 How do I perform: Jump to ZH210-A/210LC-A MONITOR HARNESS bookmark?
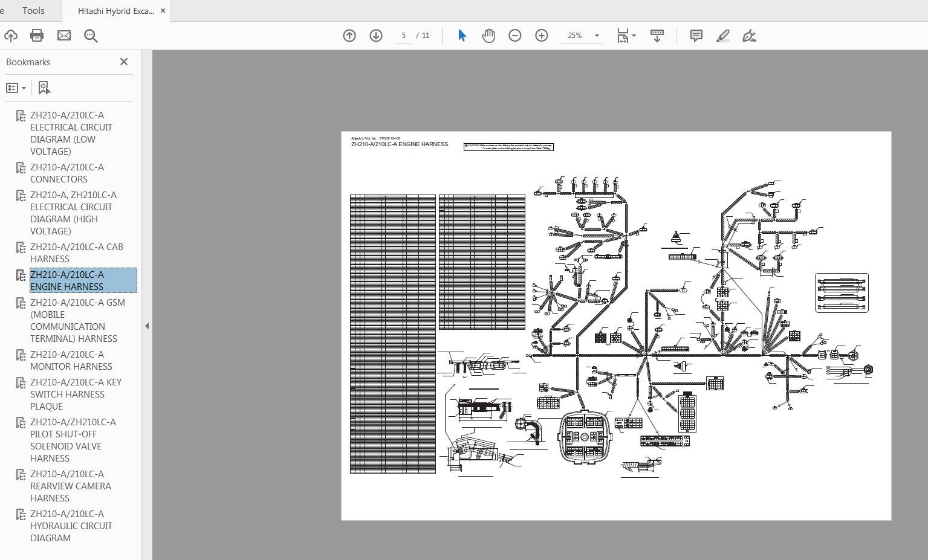[x=71, y=360]
